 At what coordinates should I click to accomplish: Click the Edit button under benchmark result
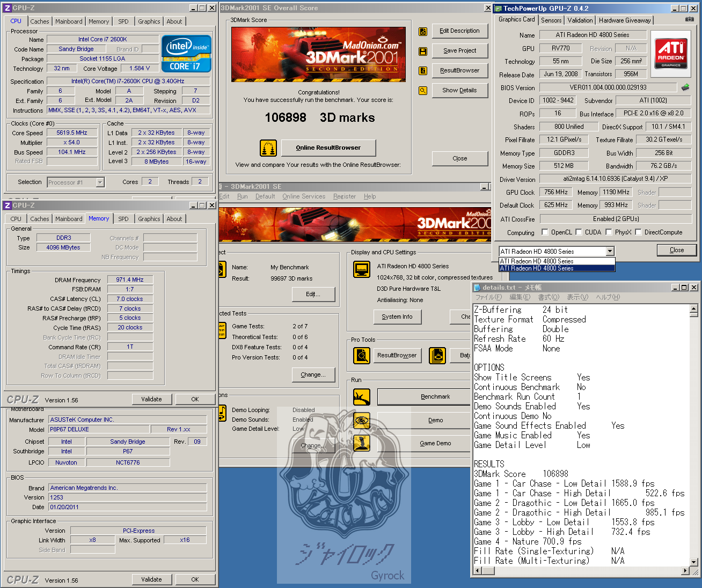[313, 295]
